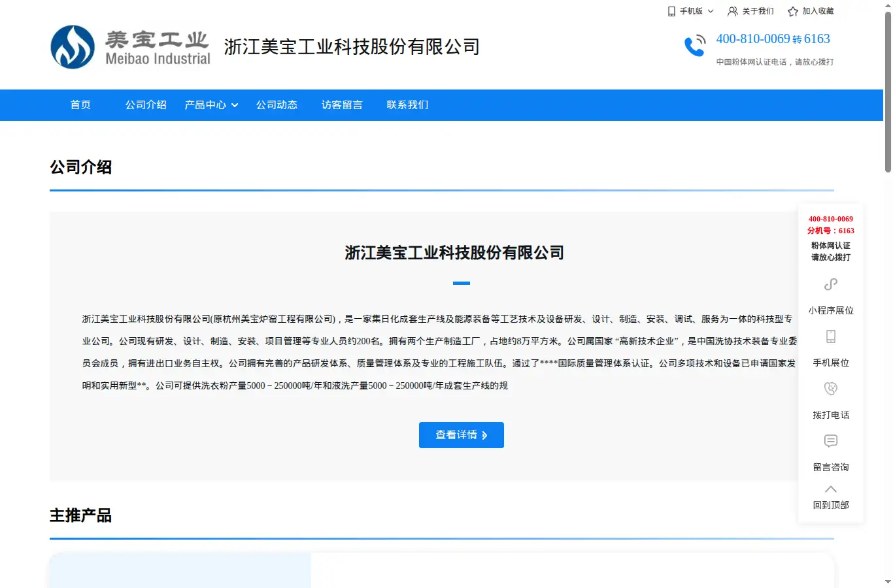The width and height of the screenshot is (893, 588).
Task: Click the 手机展位 phone icon
Action: coord(831,336)
